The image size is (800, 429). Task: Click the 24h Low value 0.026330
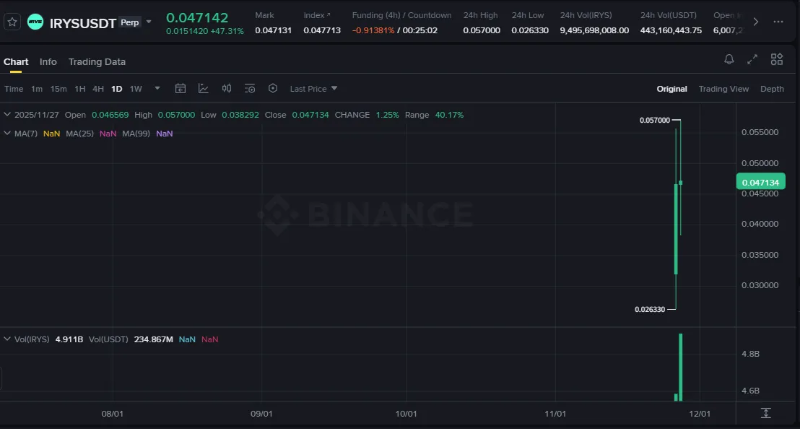pos(530,30)
